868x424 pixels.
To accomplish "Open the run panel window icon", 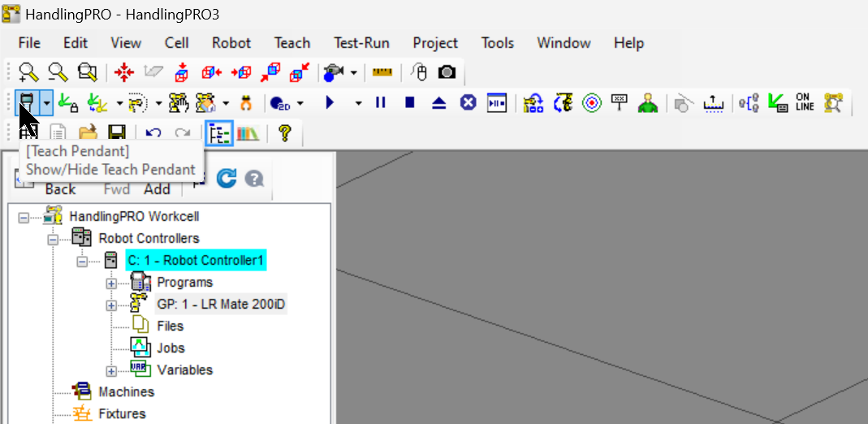I will click(497, 103).
